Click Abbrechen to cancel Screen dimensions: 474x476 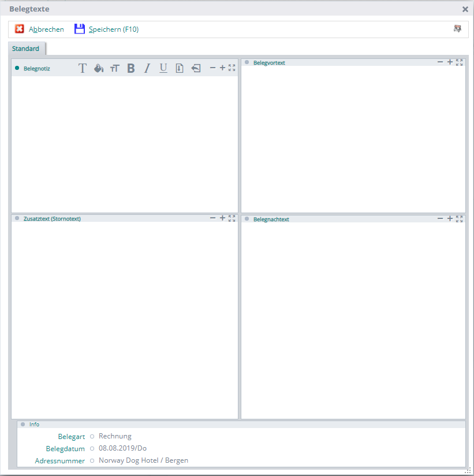click(39, 29)
